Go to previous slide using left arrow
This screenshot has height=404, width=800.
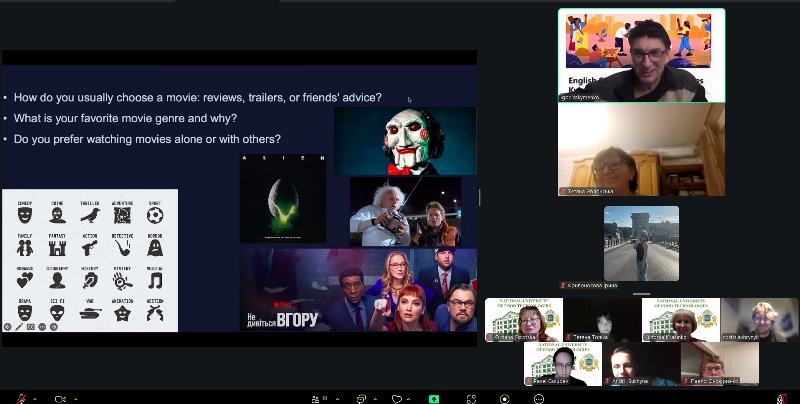8,326
